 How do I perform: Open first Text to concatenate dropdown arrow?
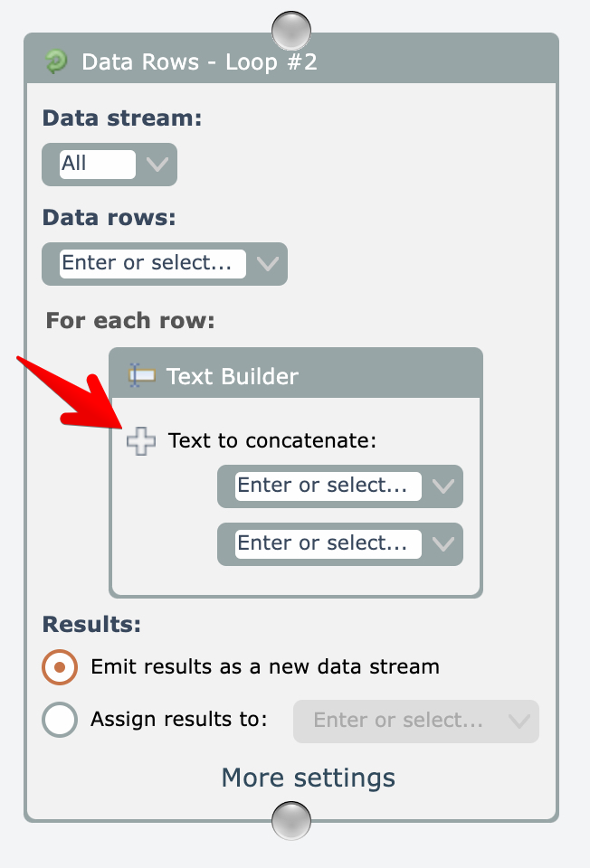(x=443, y=486)
